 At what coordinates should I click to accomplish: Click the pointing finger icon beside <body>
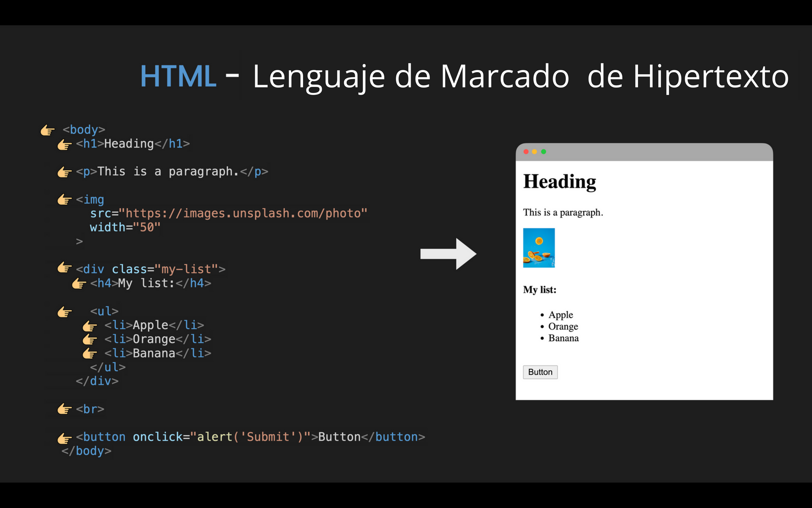coord(48,130)
